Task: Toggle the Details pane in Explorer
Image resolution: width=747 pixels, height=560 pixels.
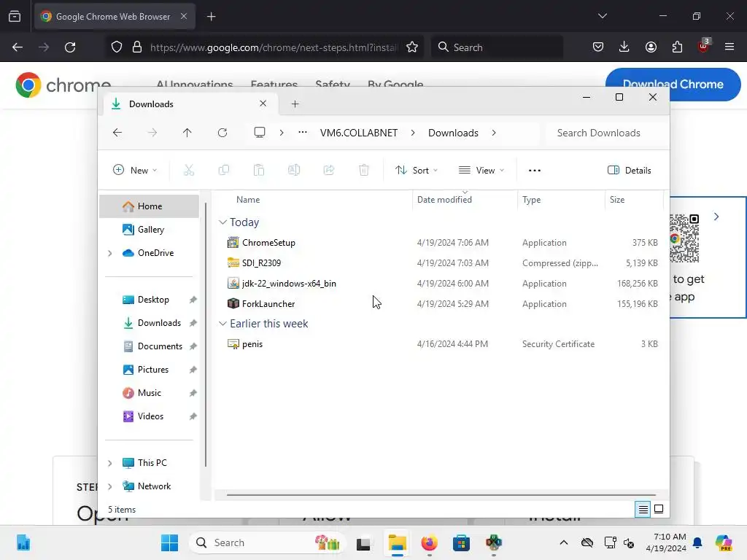Action: click(630, 170)
